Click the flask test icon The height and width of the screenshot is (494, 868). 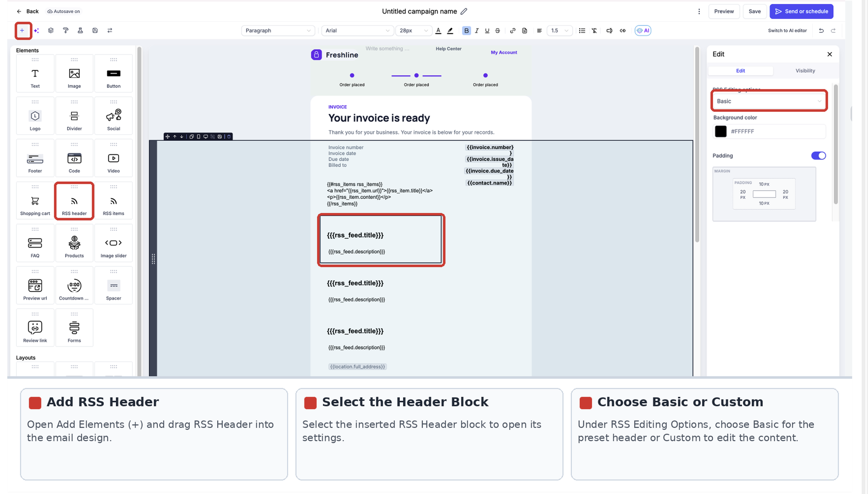80,30
